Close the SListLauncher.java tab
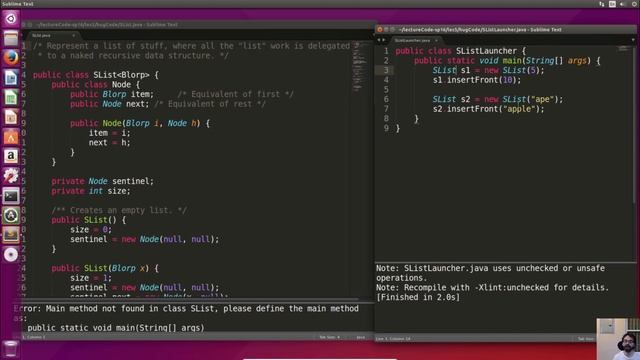640x360 pixels. [436, 40]
